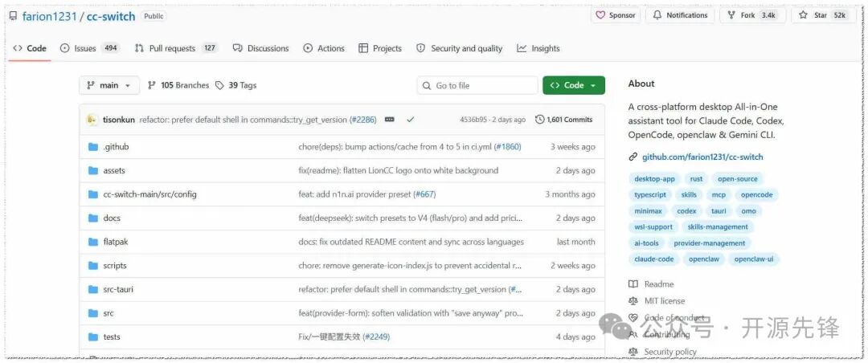Click the scripts folder icon
This screenshot has height=363, width=868.
[93, 266]
